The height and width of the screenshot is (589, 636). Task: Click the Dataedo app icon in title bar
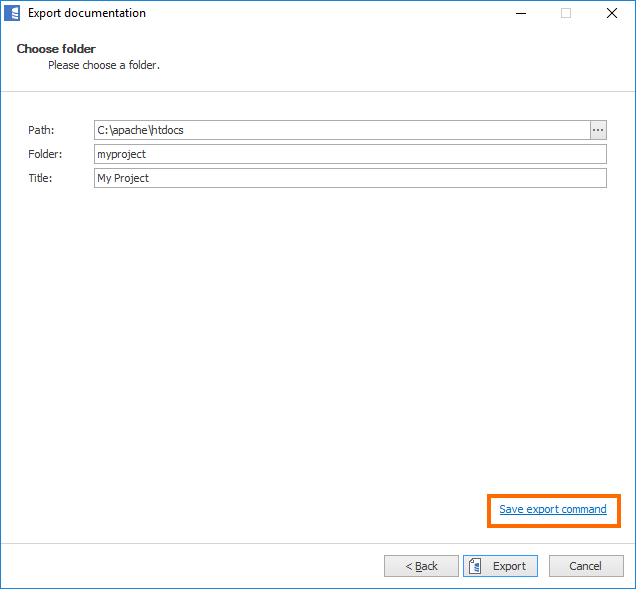click(14, 14)
